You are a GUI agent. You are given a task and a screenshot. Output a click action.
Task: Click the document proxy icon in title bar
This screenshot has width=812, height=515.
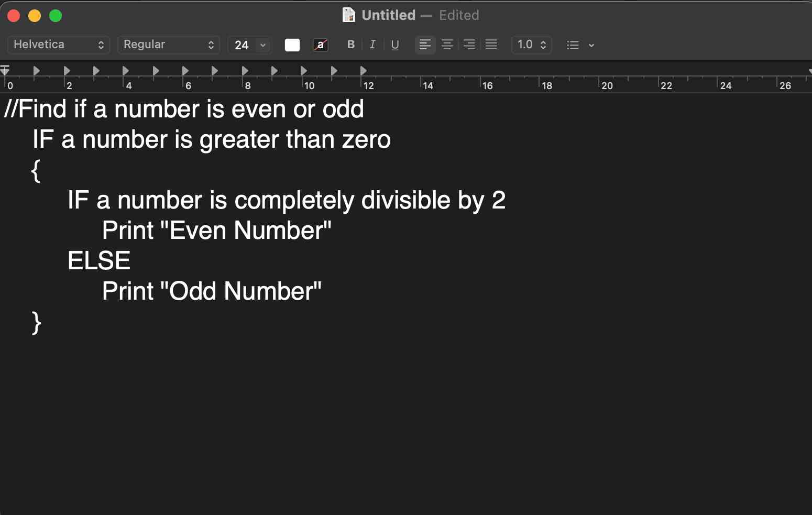pos(348,15)
